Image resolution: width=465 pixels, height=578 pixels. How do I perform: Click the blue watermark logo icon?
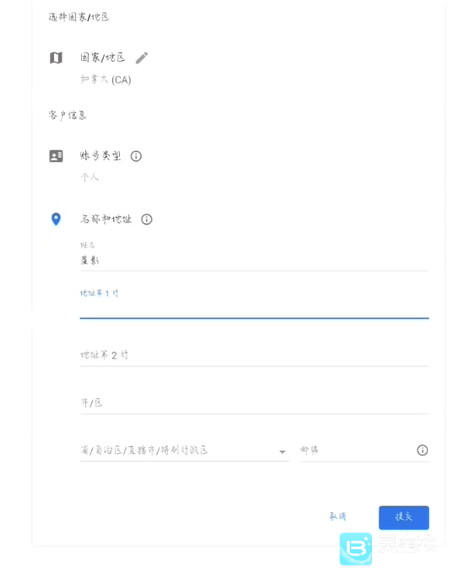tap(355, 549)
